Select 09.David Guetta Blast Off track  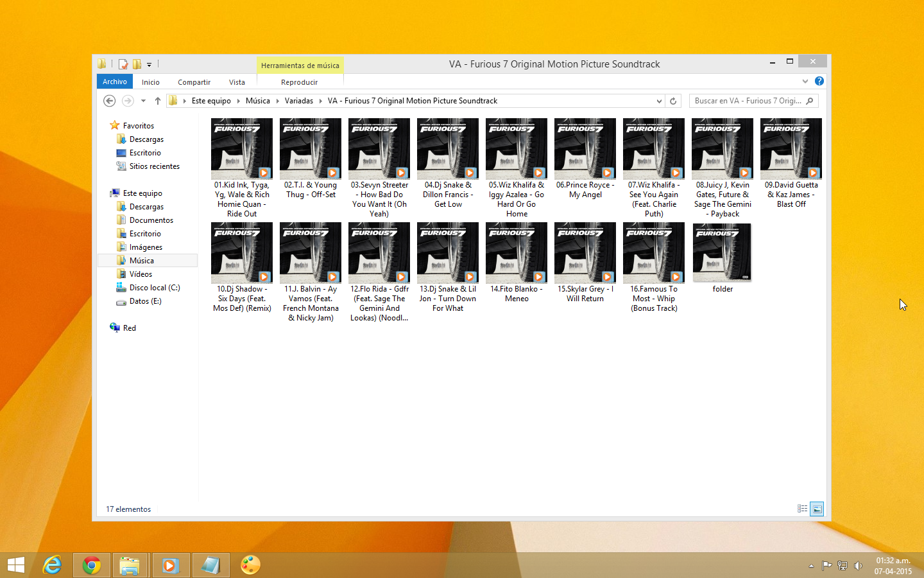[x=791, y=163]
